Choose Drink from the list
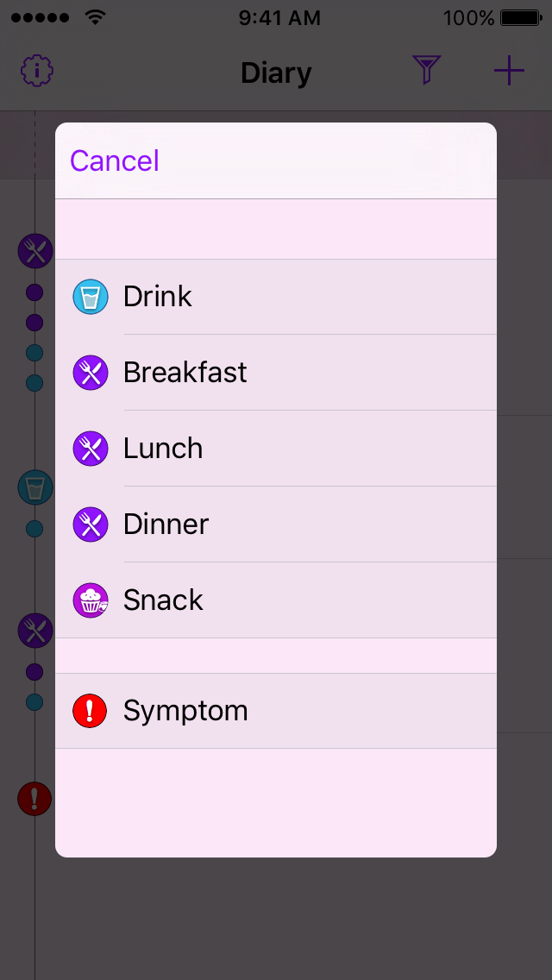 tap(158, 297)
